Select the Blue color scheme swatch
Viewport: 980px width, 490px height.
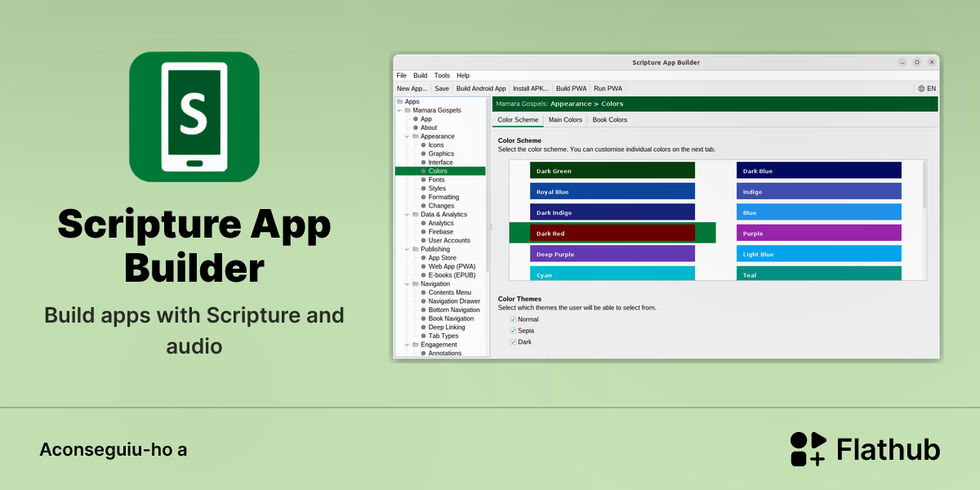tap(819, 212)
